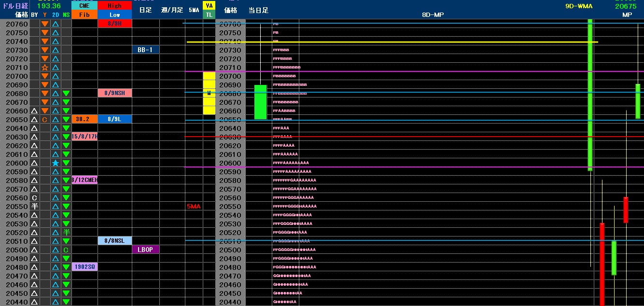Click the orange C marker in the 20650 row
This screenshot has height=306, width=644.
point(45,120)
